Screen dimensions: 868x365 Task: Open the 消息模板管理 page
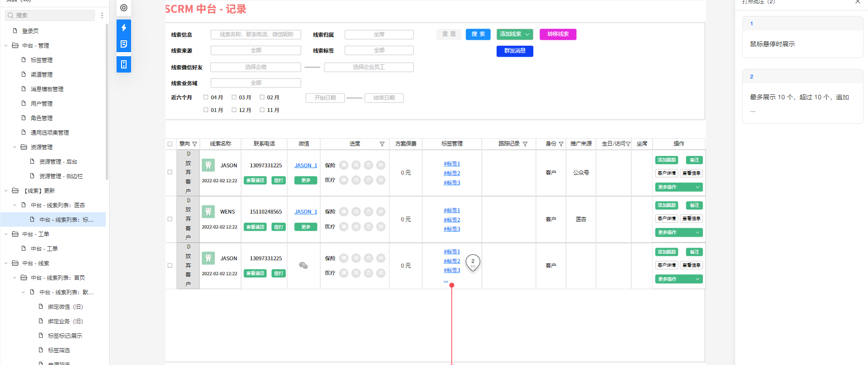coord(47,89)
